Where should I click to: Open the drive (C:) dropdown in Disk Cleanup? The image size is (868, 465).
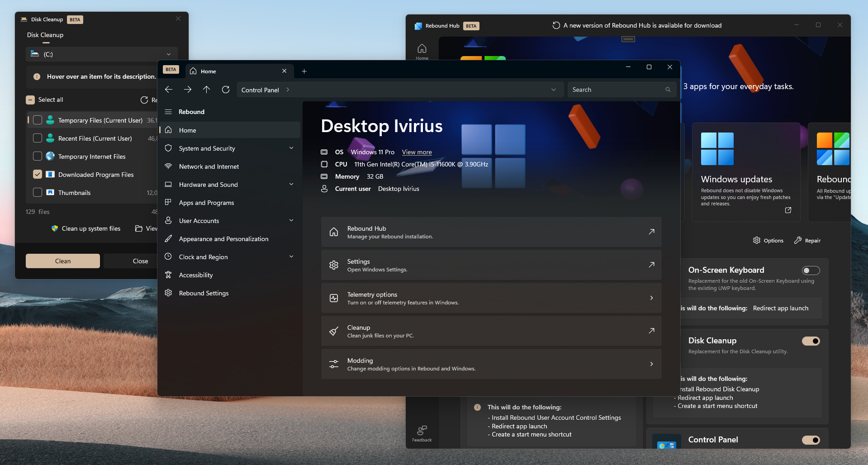[102, 54]
